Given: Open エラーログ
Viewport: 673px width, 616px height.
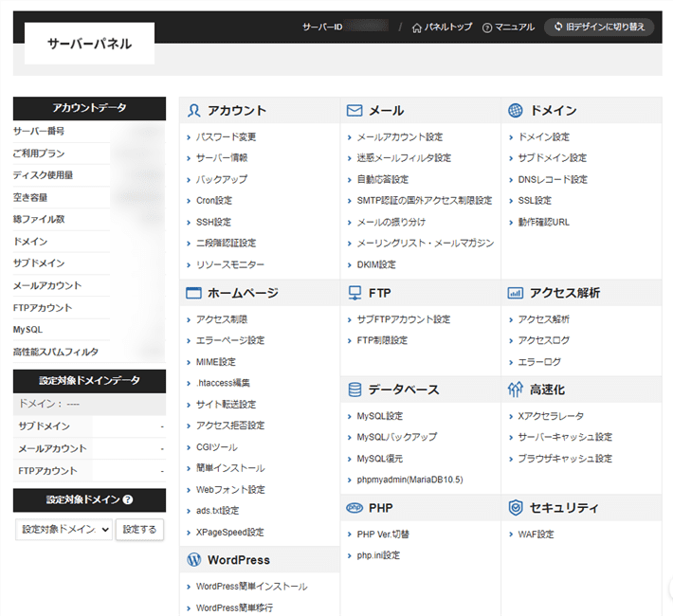Looking at the screenshot, I should click(539, 362).
